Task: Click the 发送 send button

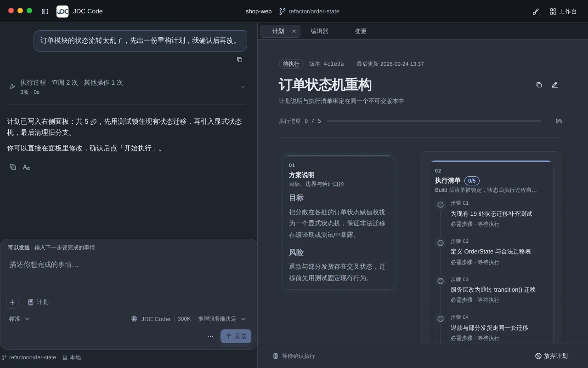Action: (x=236, y=336)
